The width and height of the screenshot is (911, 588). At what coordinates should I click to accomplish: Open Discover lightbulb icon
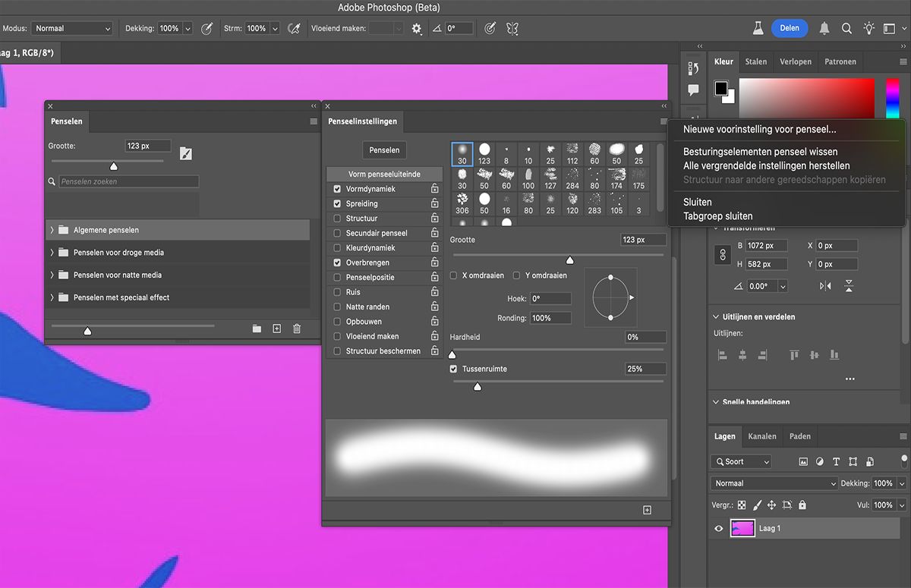pyautogui.click(x=868, y=28)
